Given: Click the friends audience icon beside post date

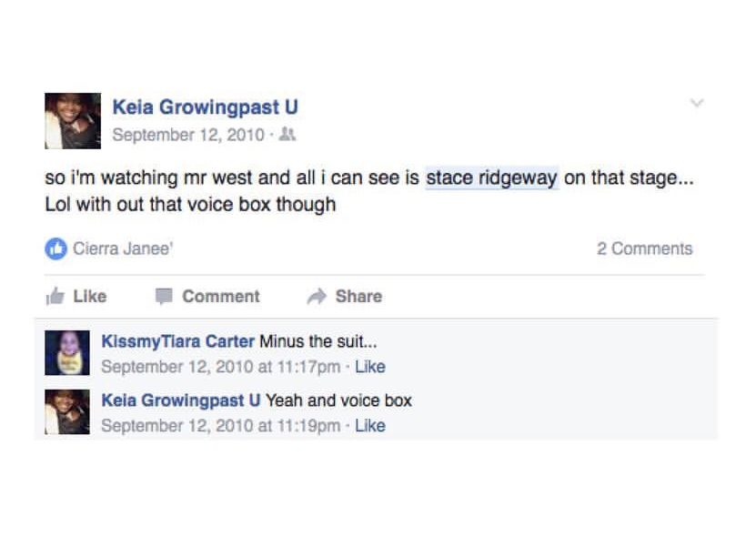Looking at the screenshot, I should coord(287,135).
